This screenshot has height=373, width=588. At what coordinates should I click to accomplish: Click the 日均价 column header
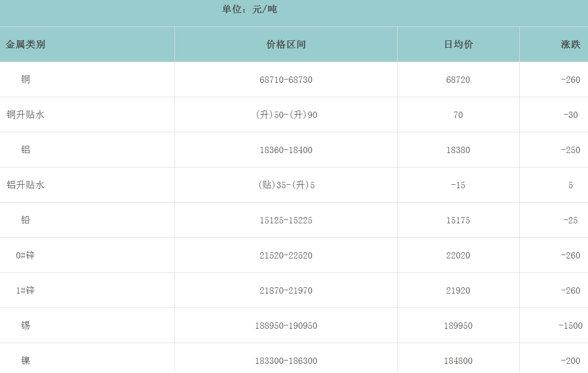[x=458, y=45]
